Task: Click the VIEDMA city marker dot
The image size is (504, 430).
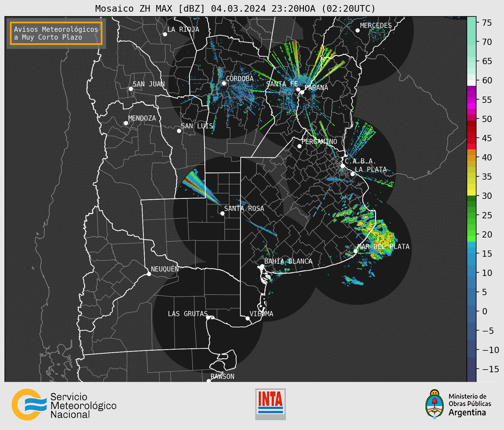Action: [x=248, y=318]
